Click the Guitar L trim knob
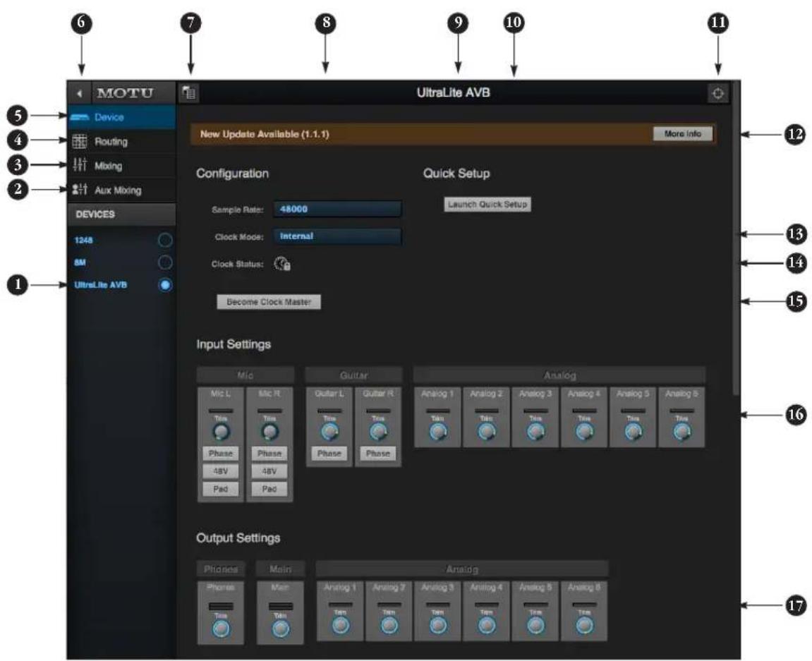Image resolution: width=812 pixels, height=661 pixels. click(x=330, y=432)
